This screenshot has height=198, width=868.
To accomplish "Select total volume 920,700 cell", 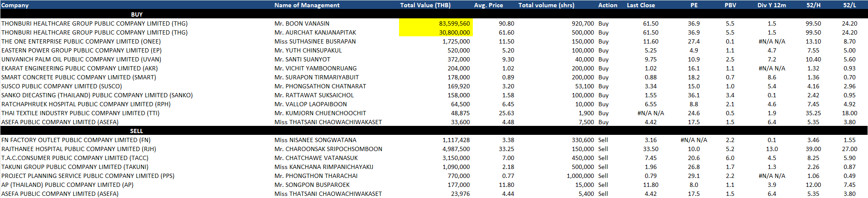I will [x=583, y=23].
